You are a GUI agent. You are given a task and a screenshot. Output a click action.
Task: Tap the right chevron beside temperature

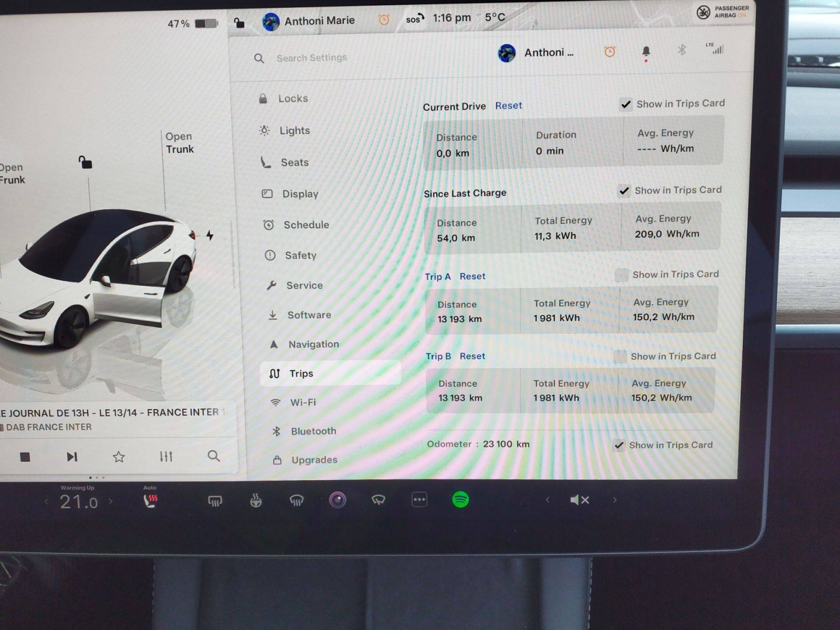(x=110, y=502)
